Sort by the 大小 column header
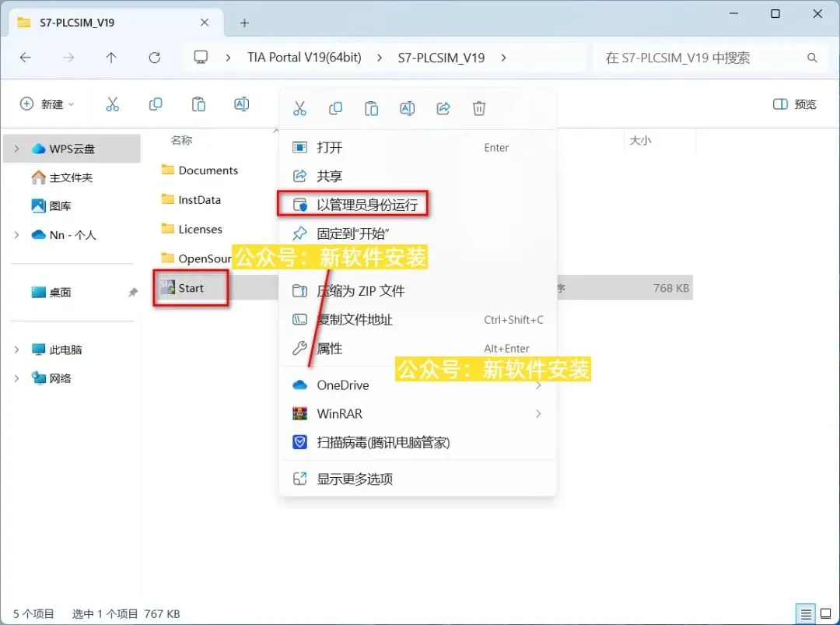 tap(640, 140)
